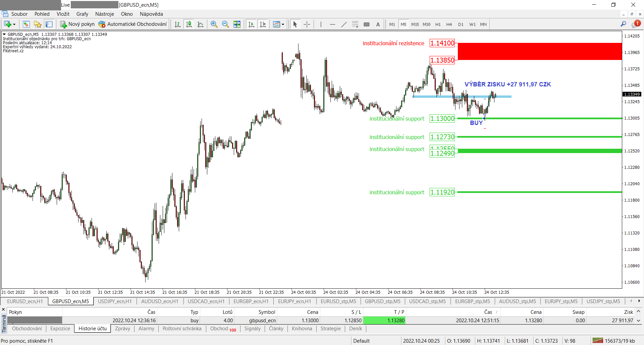Select the horizontal line tool
Screen dimensions: 644x345
[x=332, y=24]
